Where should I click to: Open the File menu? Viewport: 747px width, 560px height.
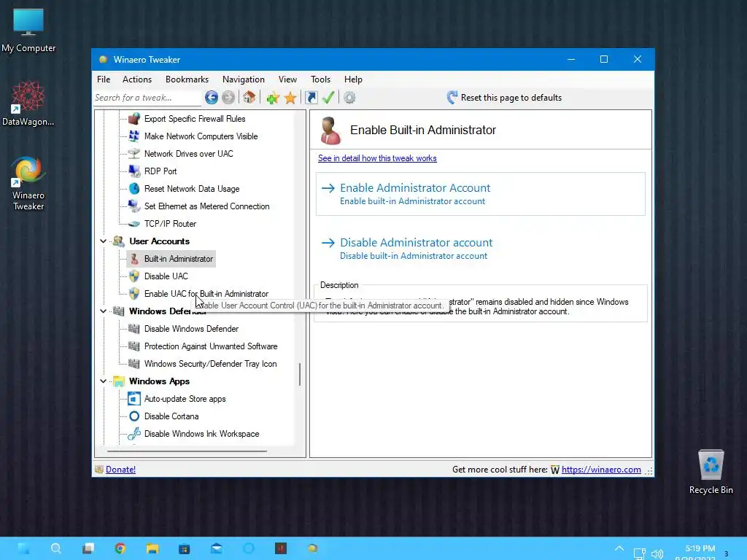(104, 79)
